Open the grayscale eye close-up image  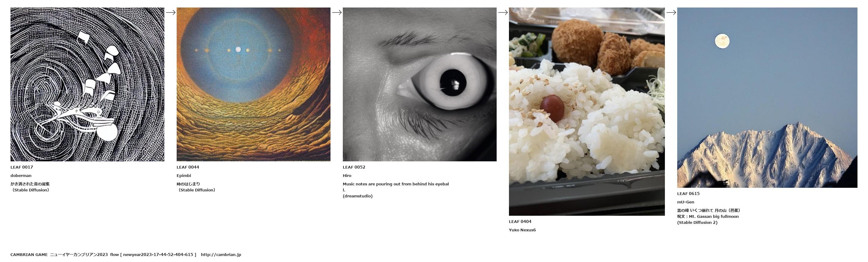click(419, 84)
